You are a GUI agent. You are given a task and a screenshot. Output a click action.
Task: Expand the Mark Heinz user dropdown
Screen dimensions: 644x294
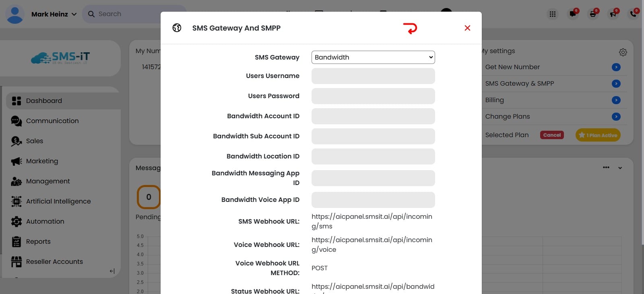coord(74,14)
